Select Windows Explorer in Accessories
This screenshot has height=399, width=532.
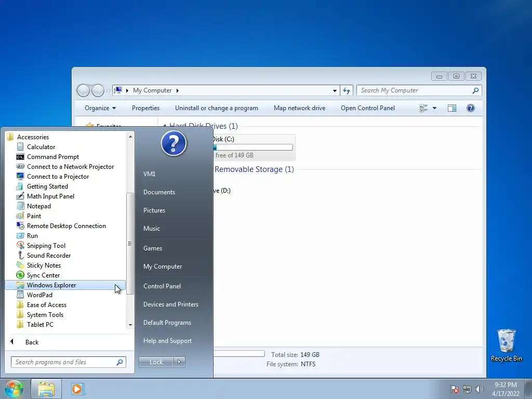click(65, 285)
